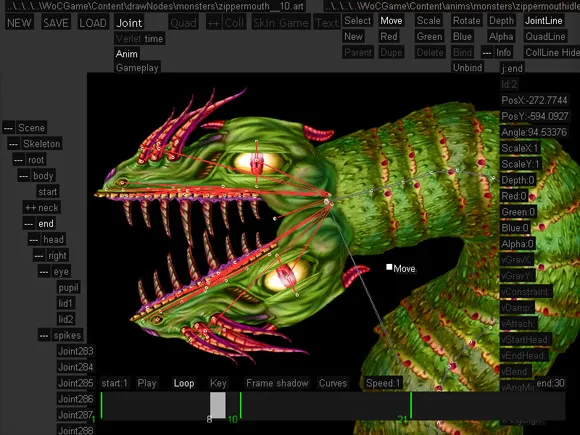580x435 pixels.
Task: Toggle the CollLine Hide option
Action: [x=552, y=52]
